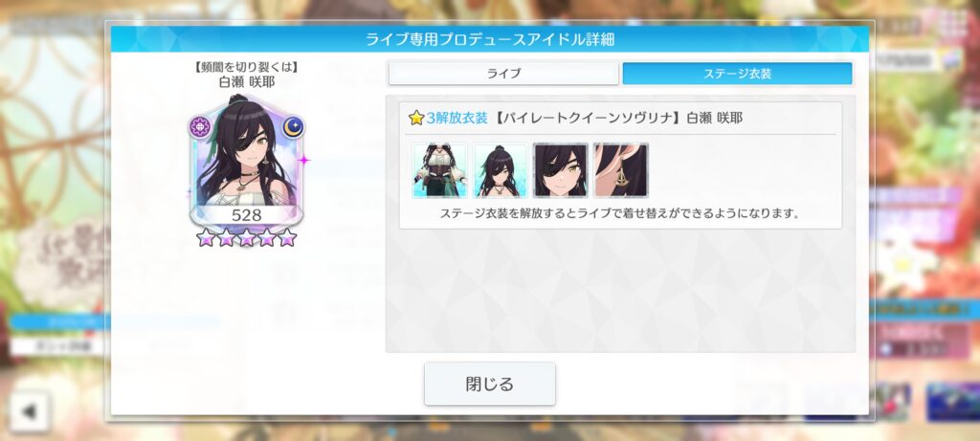Image resolution: width=980 pixels, height=441 pixels.
Task: Click the ライブ専用プロデュースアイドル詳細 title bar
Action: pos(490,39)
